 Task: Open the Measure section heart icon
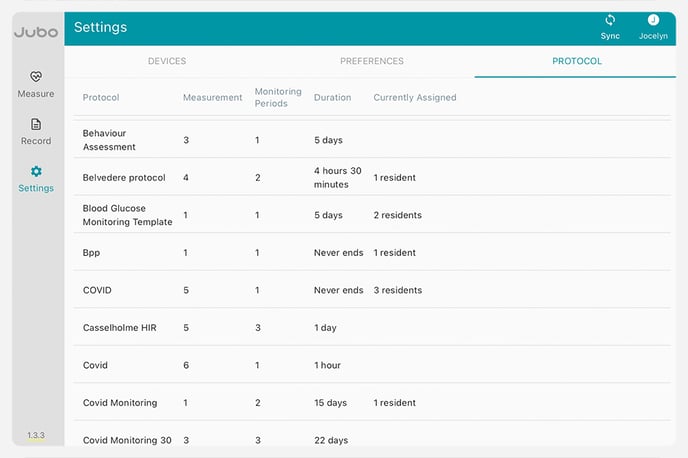coord(36,76)
